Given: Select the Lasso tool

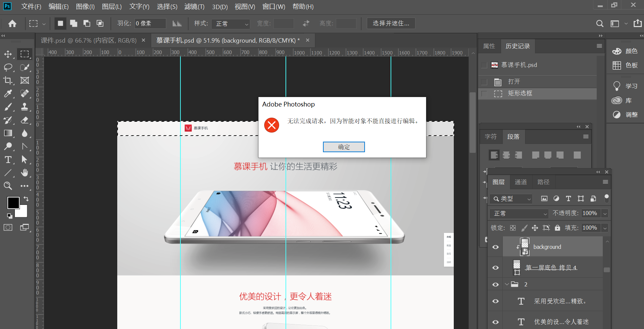Looking at the screenshot, I should coord(8,67).
